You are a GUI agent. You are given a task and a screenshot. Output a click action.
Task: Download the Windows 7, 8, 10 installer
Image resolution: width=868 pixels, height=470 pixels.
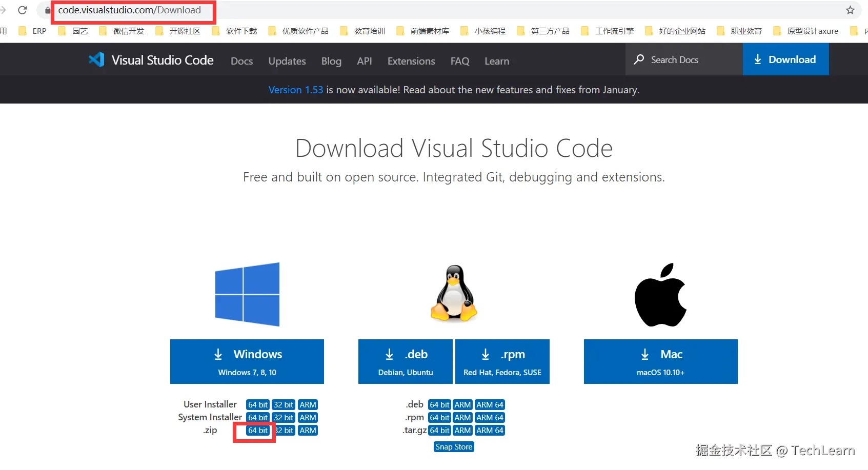pyautogui.click(x=247, y=361)
